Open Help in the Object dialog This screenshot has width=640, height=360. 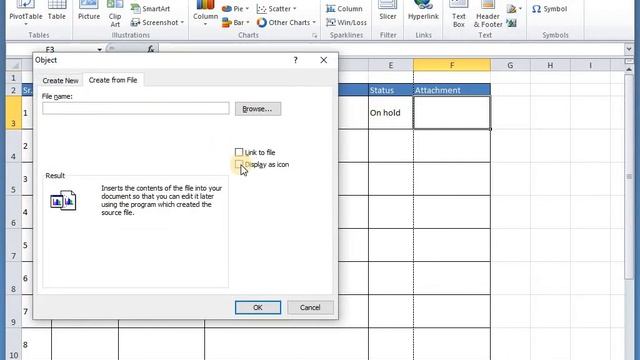point(296,60)
